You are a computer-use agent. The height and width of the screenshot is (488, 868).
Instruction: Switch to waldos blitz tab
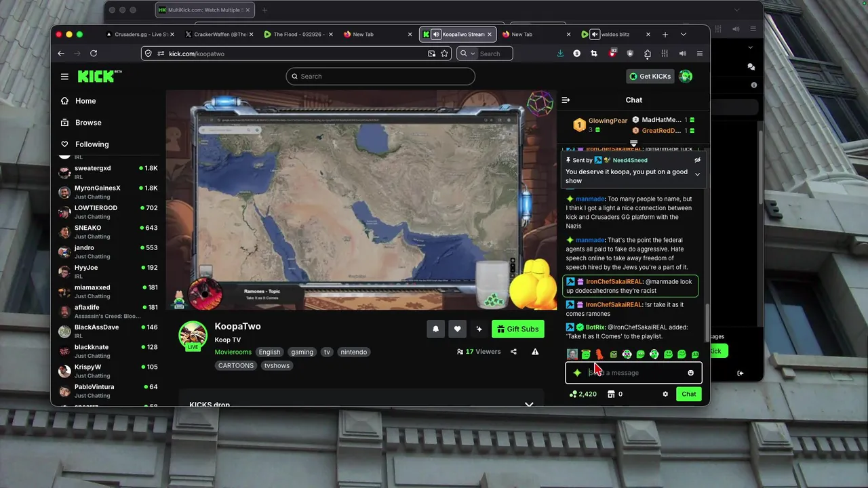pos(615,35)
